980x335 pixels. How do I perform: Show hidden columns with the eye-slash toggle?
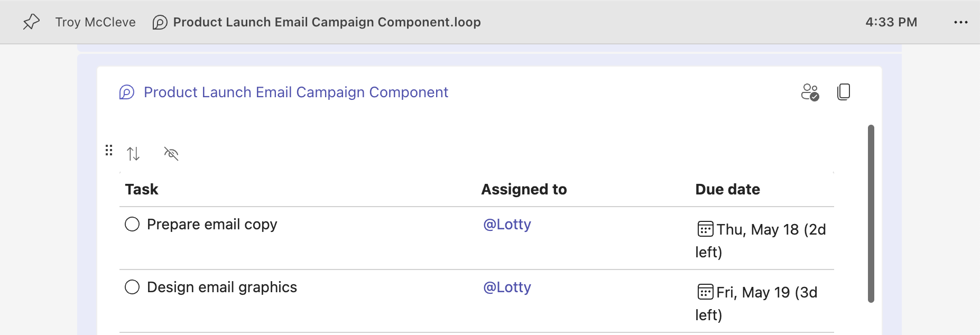(171, 154)
